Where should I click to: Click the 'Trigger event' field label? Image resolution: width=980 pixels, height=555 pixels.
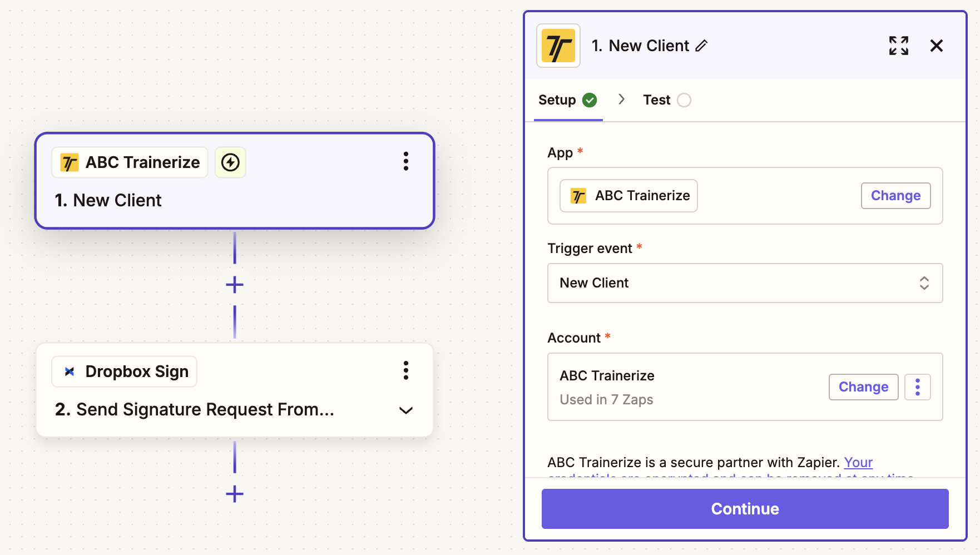[x=590, y=249]
